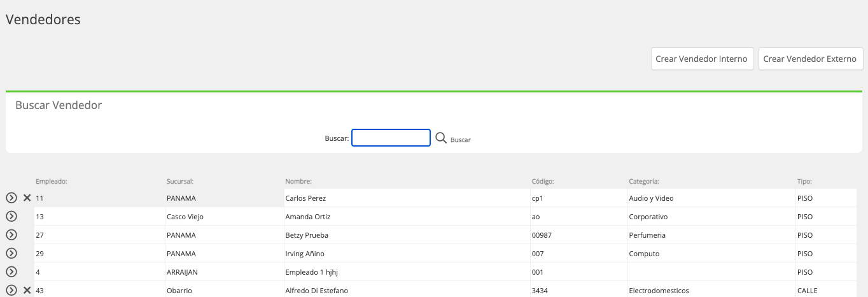868x297 pixels.
Task: Click Crear Vendedor Interno button
Action: [x=702, y=59]
